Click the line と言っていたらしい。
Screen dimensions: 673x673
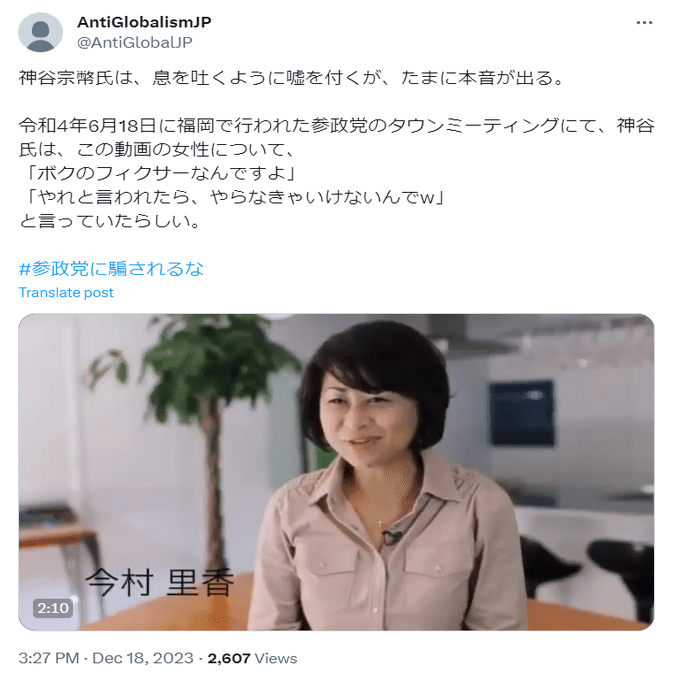tap(110, 221)
